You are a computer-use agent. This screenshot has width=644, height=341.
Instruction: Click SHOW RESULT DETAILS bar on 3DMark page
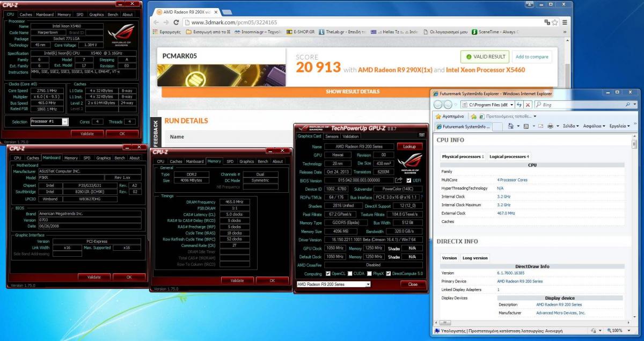[353, 92]
